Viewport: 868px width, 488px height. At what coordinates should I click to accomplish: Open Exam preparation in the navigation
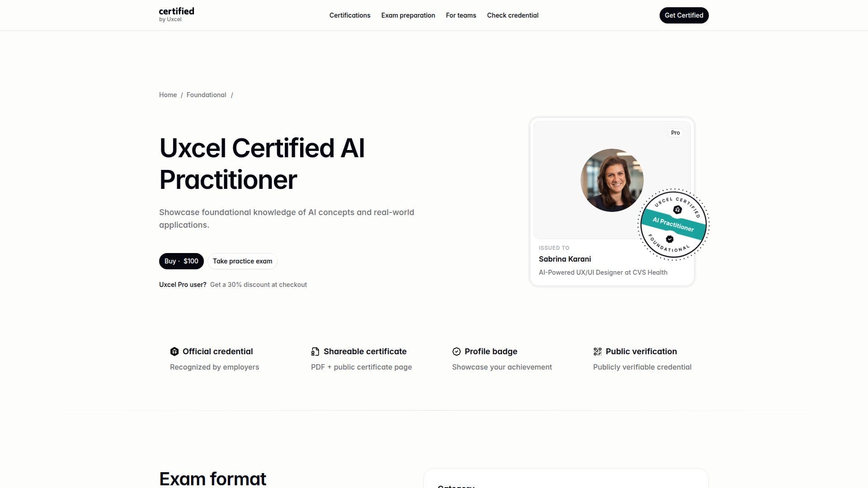click(408, 15)
